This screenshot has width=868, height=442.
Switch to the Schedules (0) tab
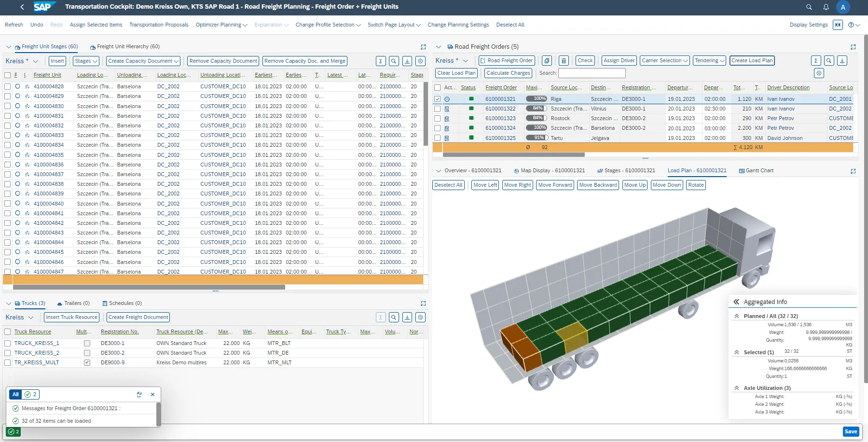(122, 304)
